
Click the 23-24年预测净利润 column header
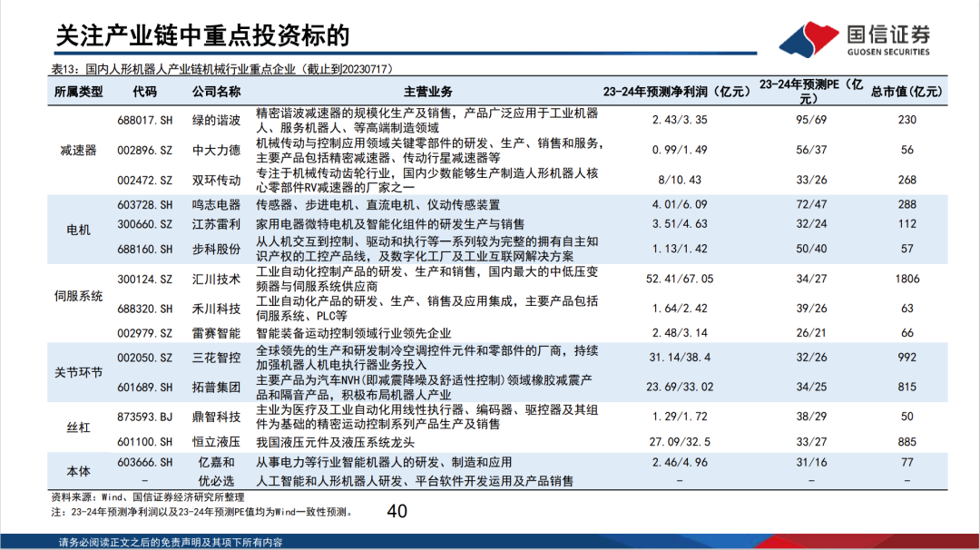tap(677, 92)
